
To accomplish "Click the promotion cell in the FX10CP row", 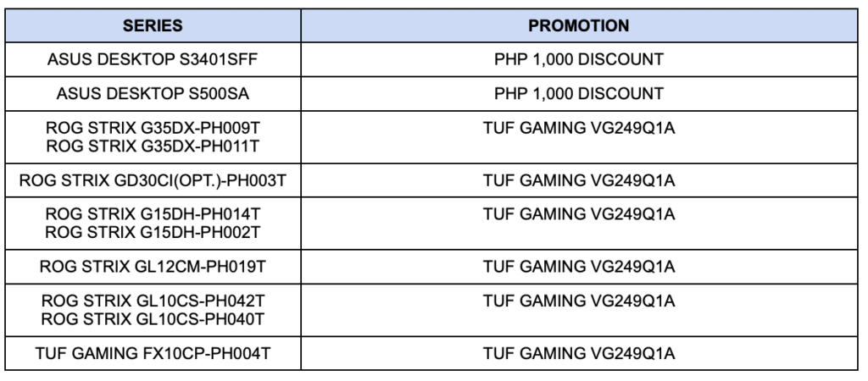I will [x=578, y=353].
